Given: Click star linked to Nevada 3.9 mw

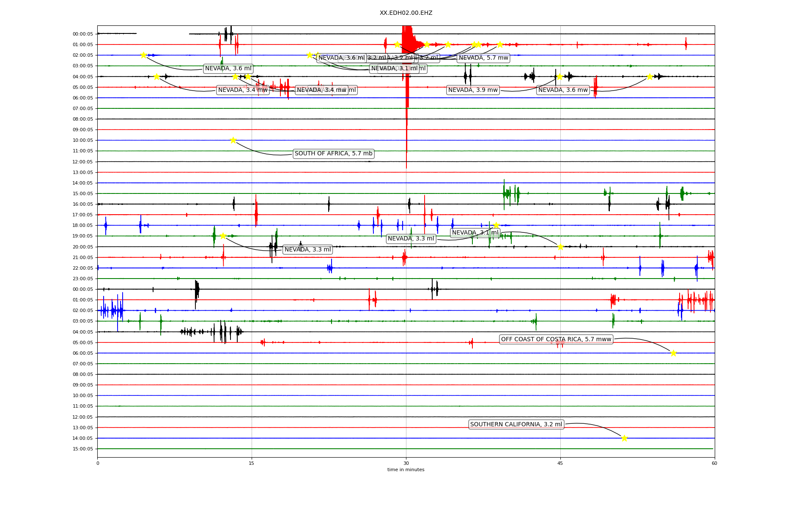Looking at the screenshot, I should [560, 77].
